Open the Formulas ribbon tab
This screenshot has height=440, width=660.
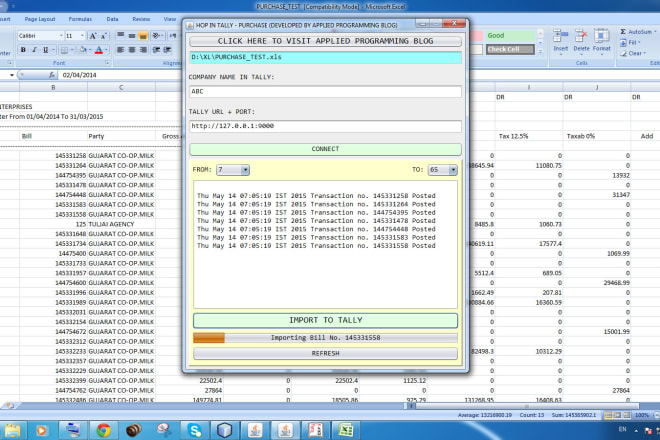point(80,19)
